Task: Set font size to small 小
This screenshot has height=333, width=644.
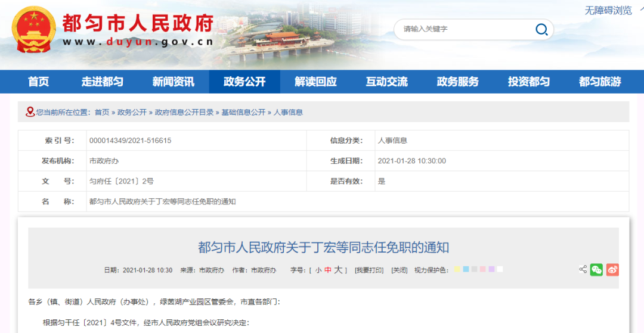Action: point(318,270)
